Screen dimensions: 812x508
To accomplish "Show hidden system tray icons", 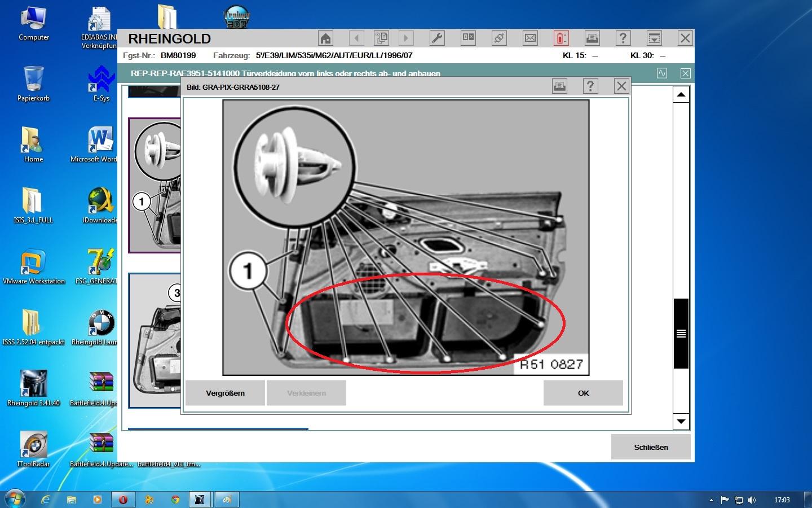I will pos(711,500).
